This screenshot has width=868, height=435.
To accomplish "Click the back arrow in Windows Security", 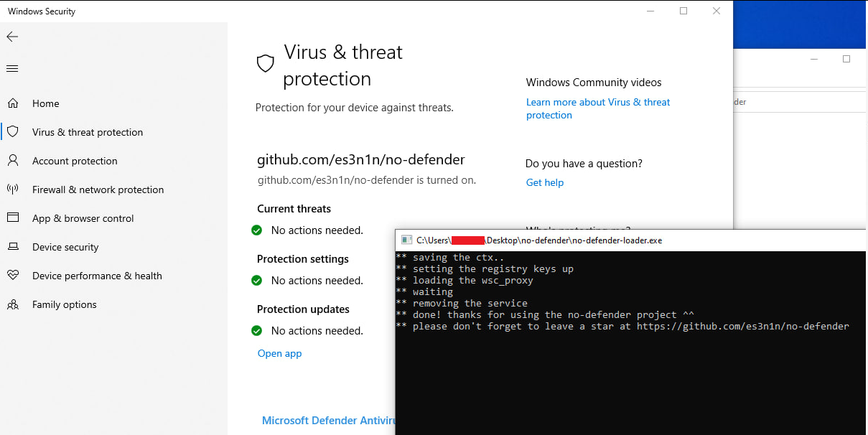I will point(12,37).
